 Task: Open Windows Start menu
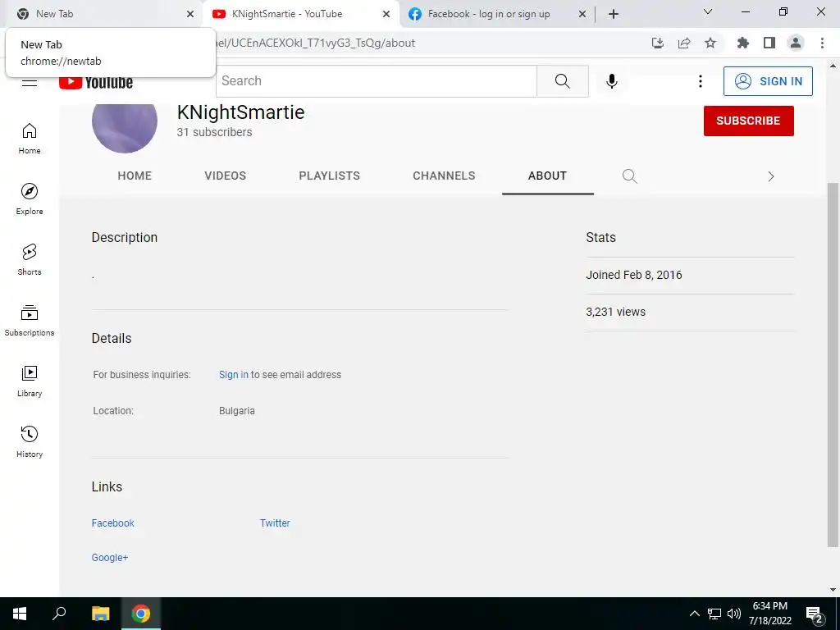point(20,614)
